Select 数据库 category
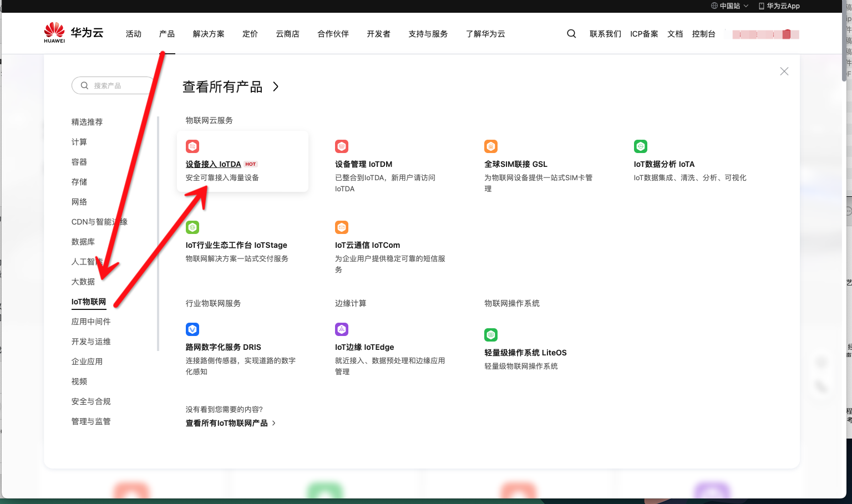 (x=83, y=242)
